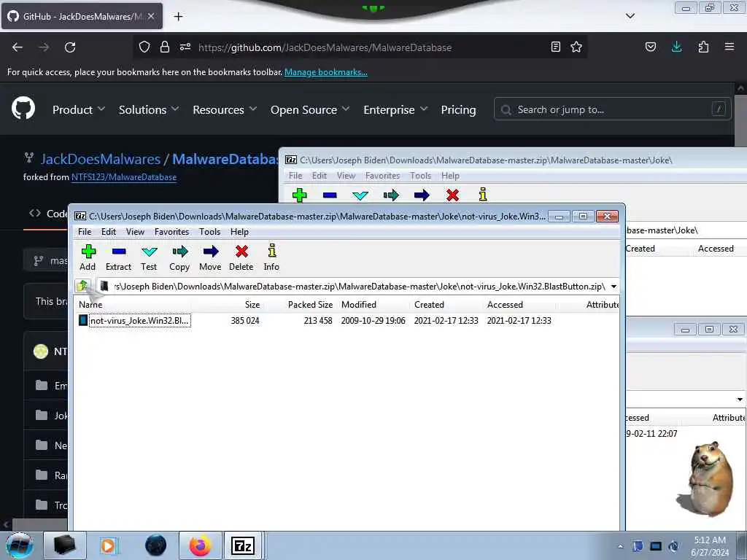This screenshot has height=560, width=747.
Task: Sort front window by Accessed column
Action: [505, 305]
